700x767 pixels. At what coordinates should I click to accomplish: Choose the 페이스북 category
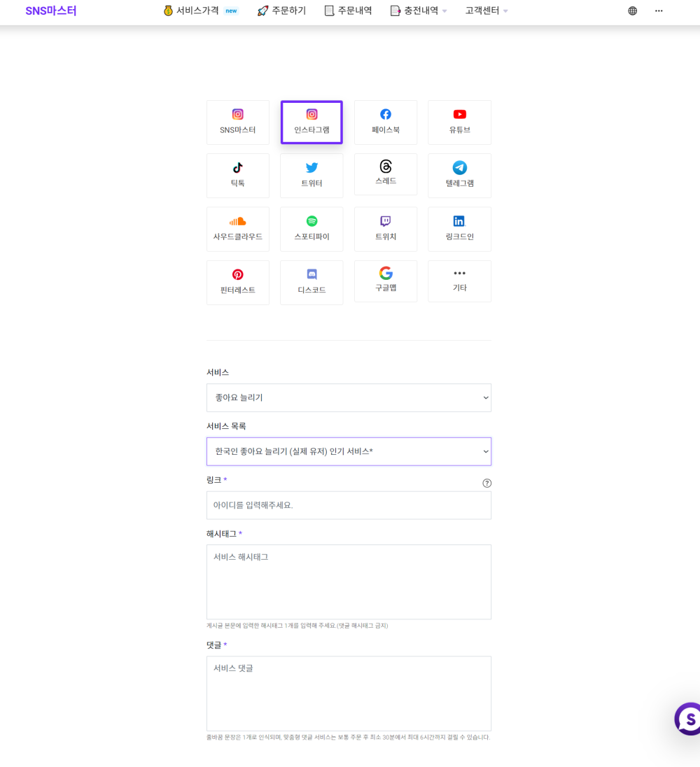click(x=386, y=122)
